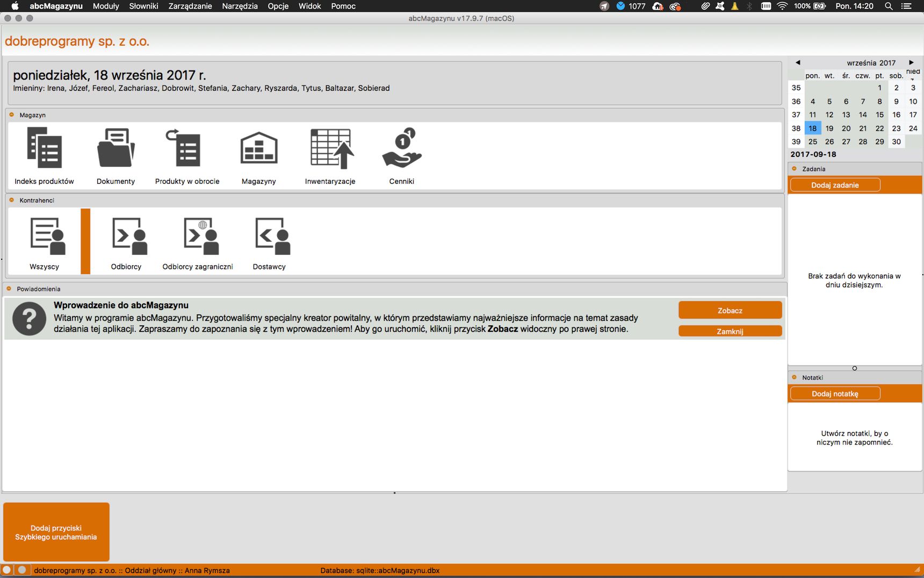Click week number 38 in calendar

tap(796, 128)
